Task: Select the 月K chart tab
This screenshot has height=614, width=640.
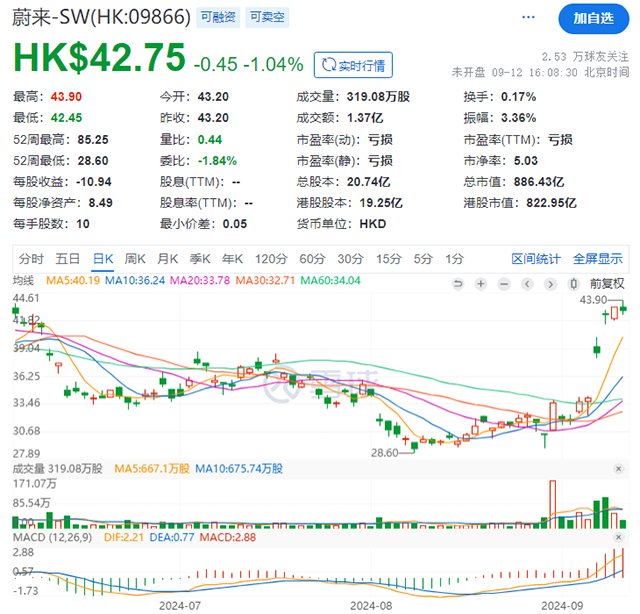Action: point(167,259)
